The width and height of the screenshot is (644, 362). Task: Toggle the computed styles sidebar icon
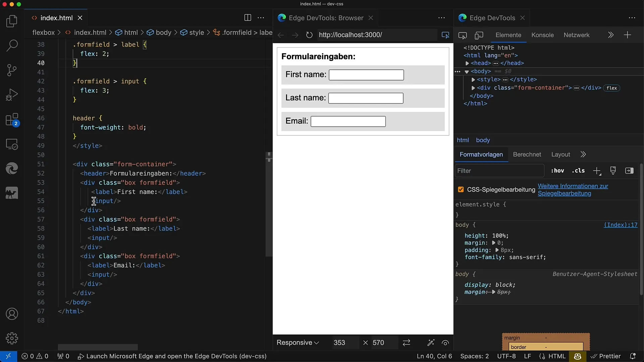pos(629,171)
